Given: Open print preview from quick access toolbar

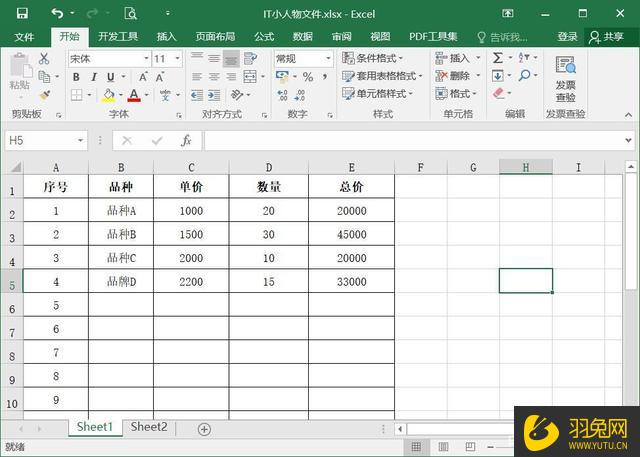Looking at the screenshot, I should coord(130,13).
